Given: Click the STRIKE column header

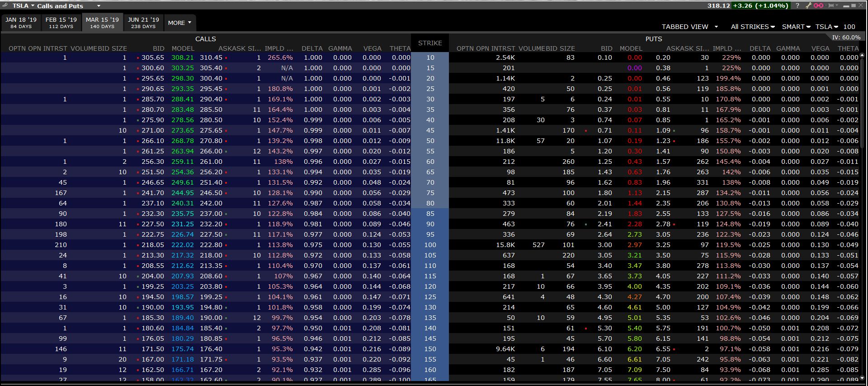Looking at the screenshot, I should 430,43.
